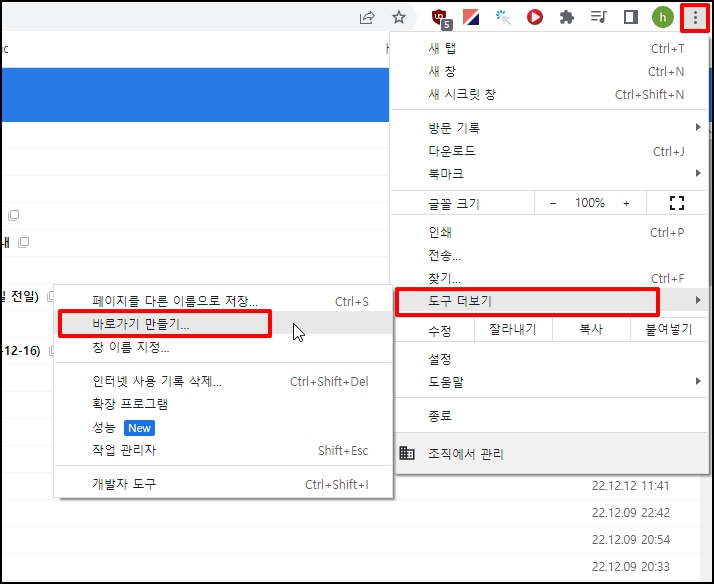Open 인터넷 사용 기록 삭제...
The width and height of the screenshot is (714, 584).
223,381
